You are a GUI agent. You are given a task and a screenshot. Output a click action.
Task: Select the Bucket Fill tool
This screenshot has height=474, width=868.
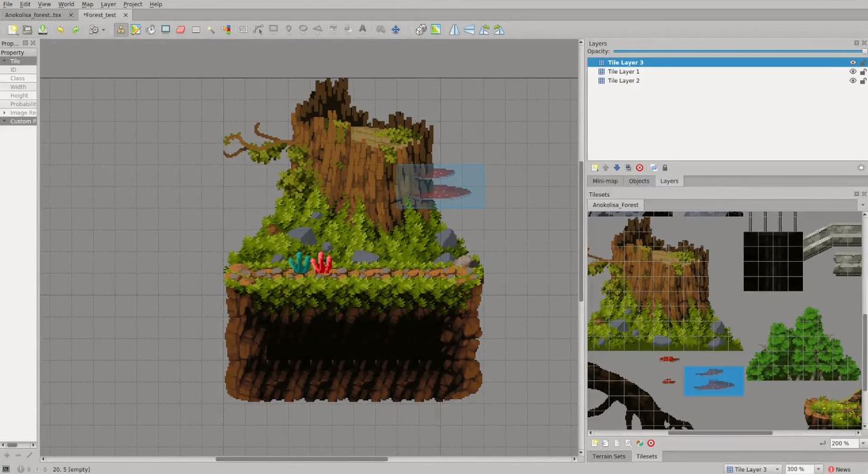[x=151, y=30]
